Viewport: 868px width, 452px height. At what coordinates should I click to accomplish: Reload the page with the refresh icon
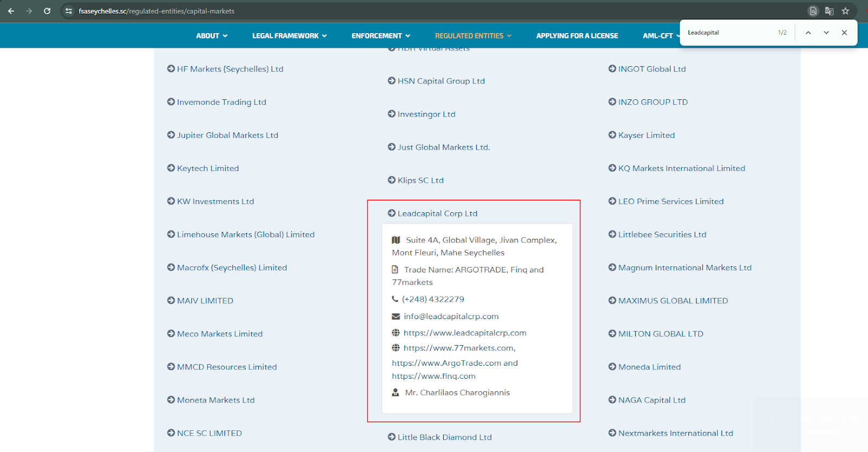tap(47, 11)
